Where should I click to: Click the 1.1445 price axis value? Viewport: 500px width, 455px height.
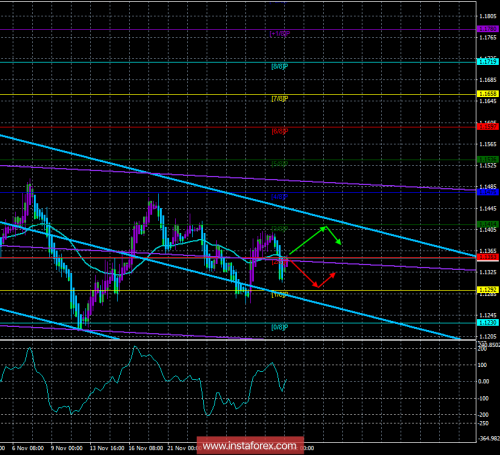coord(488,209)
